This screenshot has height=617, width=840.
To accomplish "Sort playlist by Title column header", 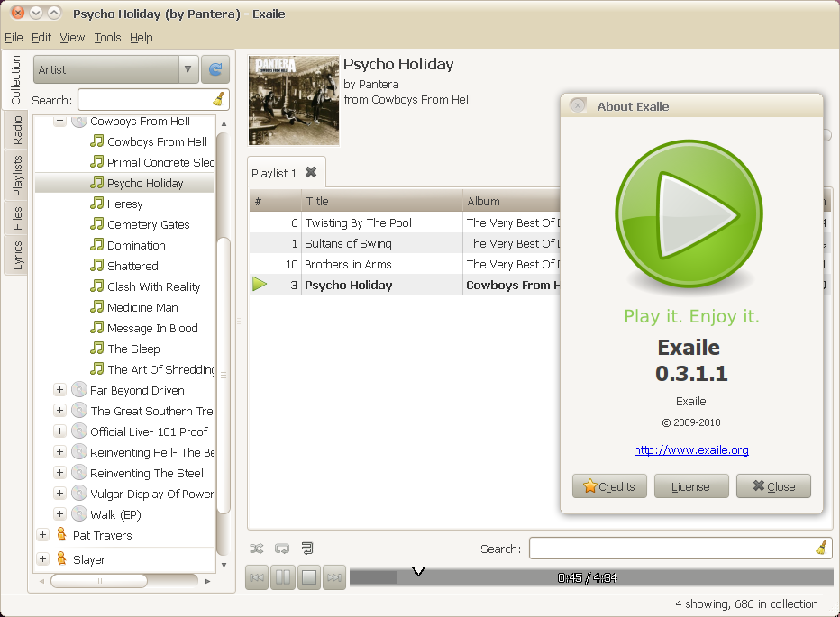I will click(x=382, y=202).
